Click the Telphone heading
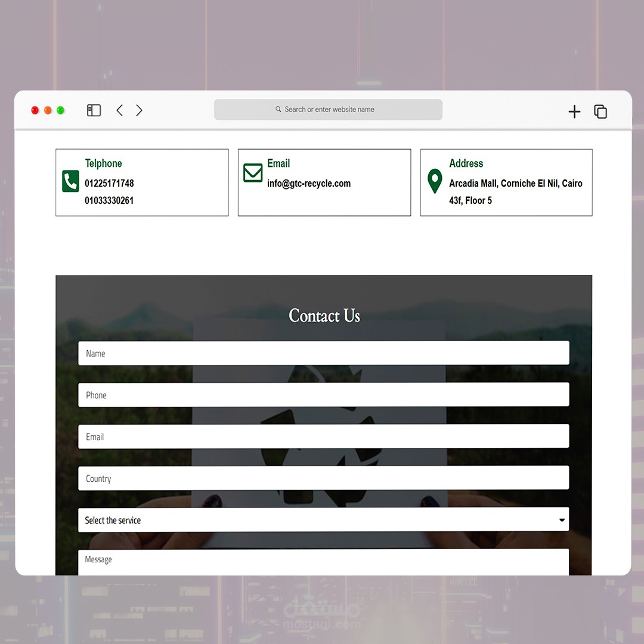This screenshot has height=644, width=644. (104, 163)
